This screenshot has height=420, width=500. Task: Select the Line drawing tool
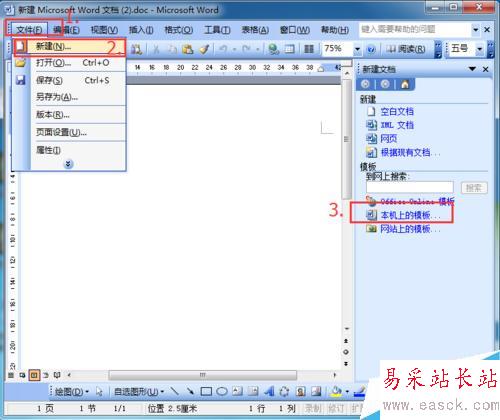click(x=175, y=391)
